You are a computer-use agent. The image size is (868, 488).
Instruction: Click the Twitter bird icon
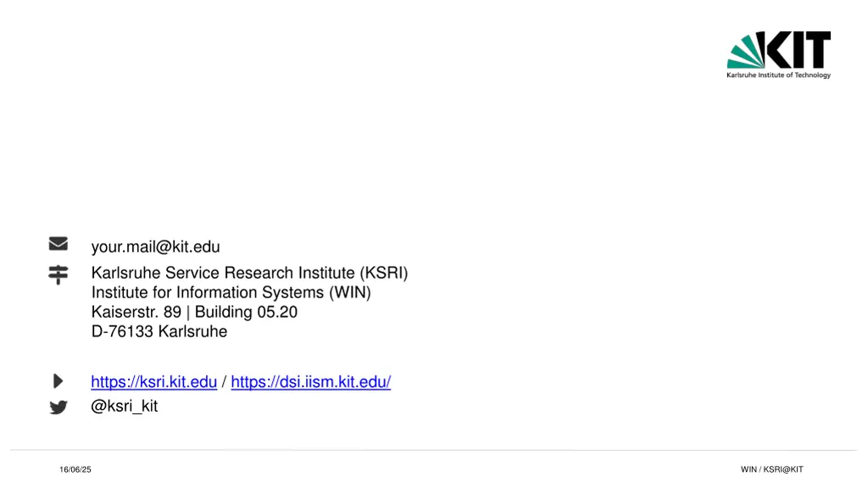(x=58, y=408)
